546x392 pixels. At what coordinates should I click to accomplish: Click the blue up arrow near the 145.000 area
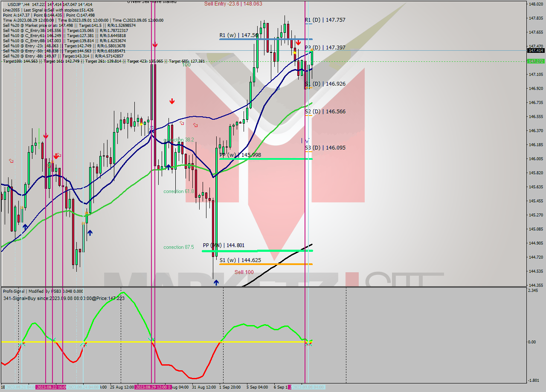click(90, 233)
